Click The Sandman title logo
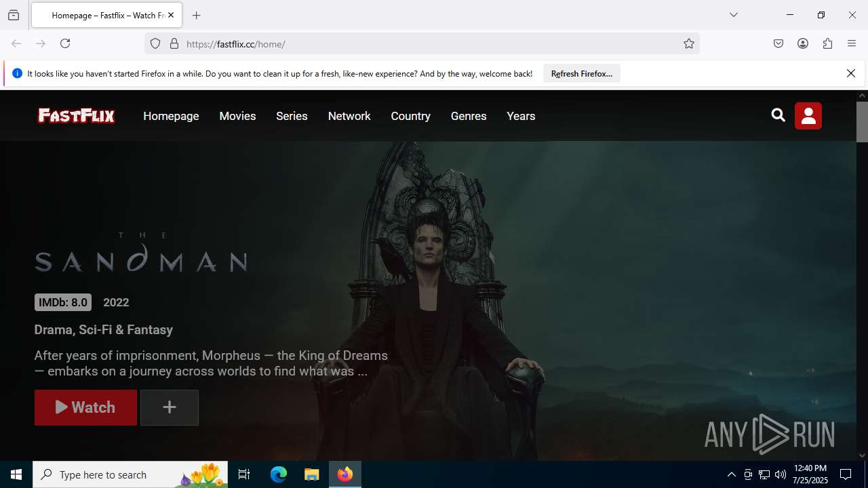The height and width of the screenshot is (488, 868). tap(141, 252)
